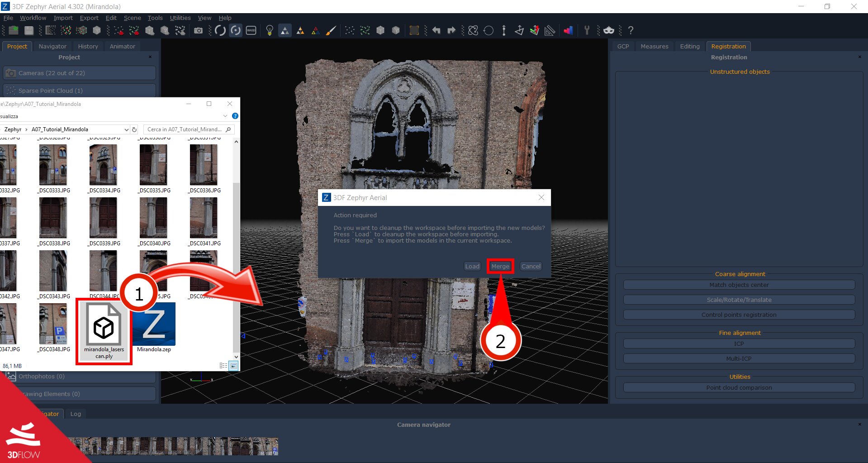Click the save project floppy disk icon

tap(29, 30)
